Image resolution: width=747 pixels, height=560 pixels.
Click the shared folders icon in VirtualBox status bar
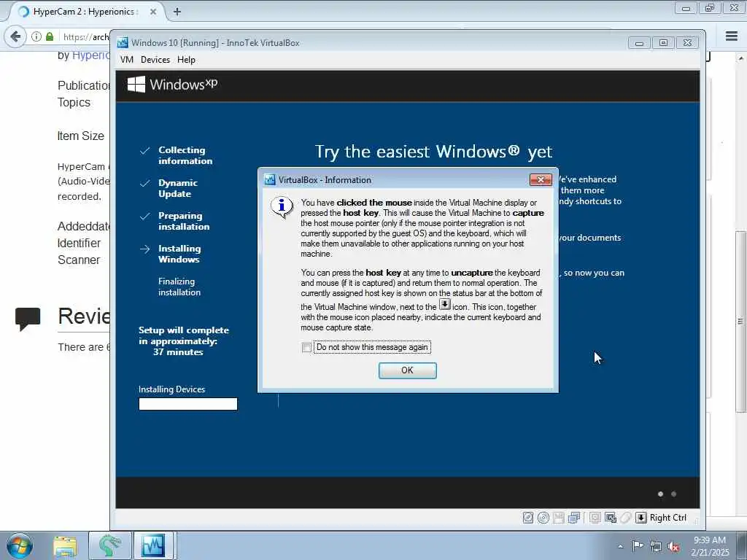tap(611, 518)
